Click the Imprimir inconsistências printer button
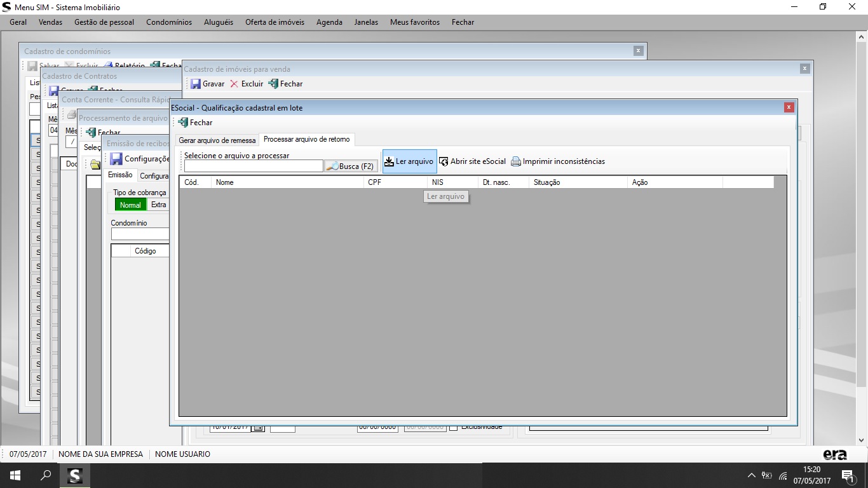This screenshot has height=488, width=868. pyautogui.click(x=558, y=161)
